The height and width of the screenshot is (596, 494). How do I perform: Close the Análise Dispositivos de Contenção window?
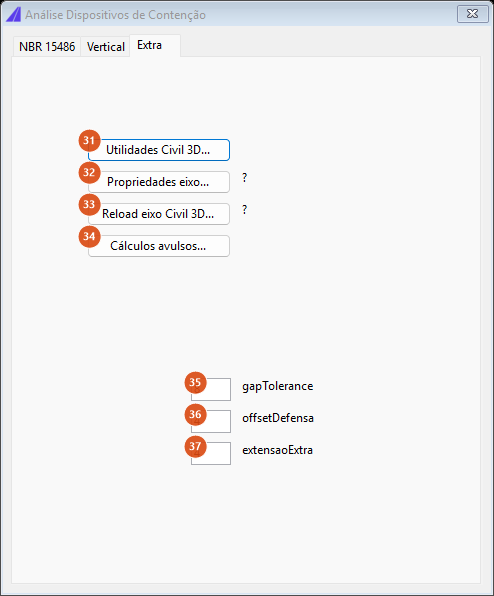point(472,14)
